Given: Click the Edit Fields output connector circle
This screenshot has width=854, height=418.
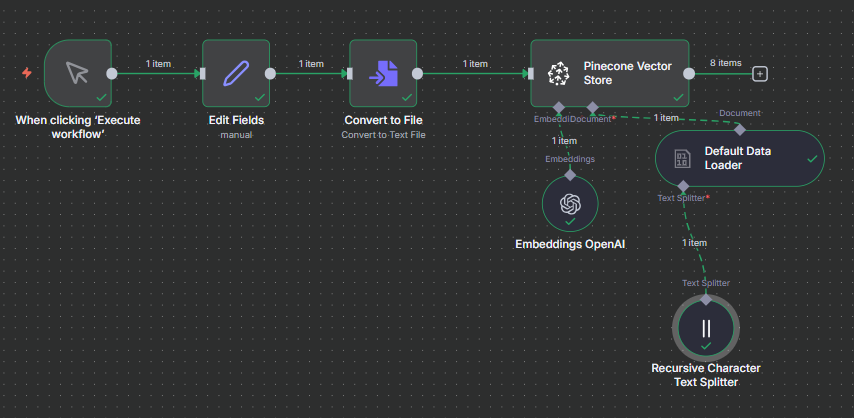Looking at the screenshot, I should point(271,73).
